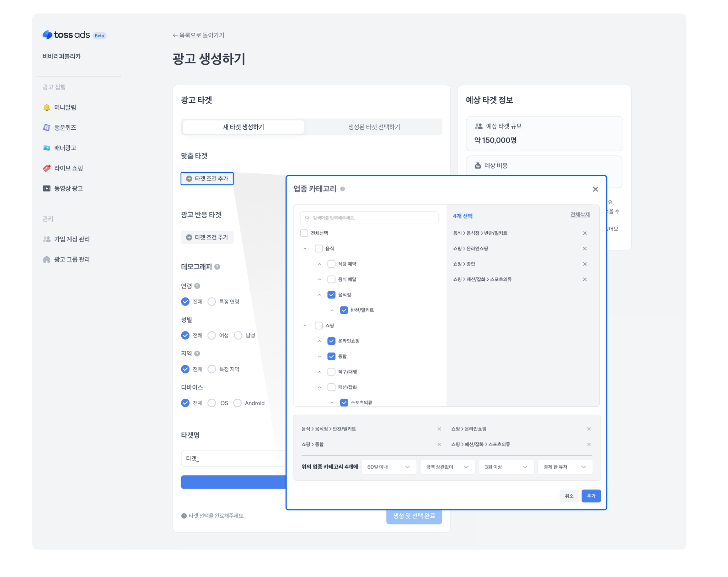The image size is (728, 577).
Task: Open 행운퀴즈 quiz icon in sidebar
Action: [x=47, y=128]
